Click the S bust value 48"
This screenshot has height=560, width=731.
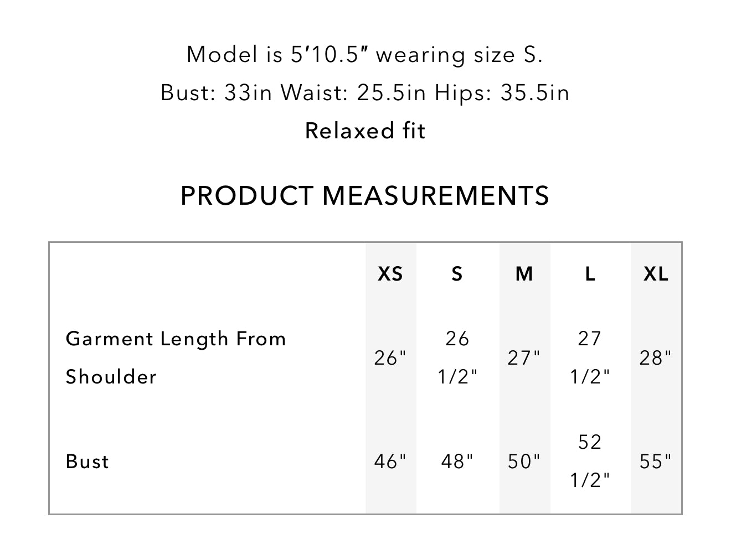pos(457,461)
